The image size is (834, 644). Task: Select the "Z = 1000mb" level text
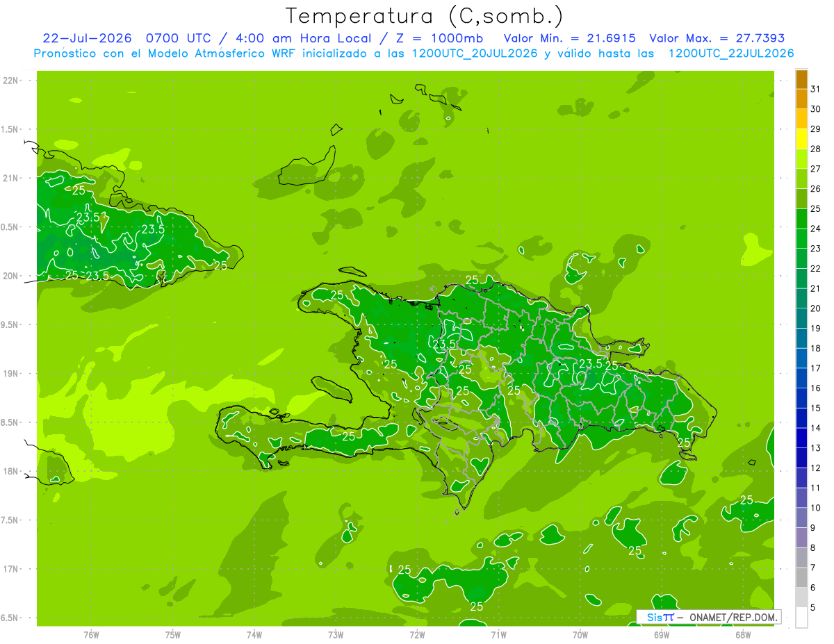(441, 38)
